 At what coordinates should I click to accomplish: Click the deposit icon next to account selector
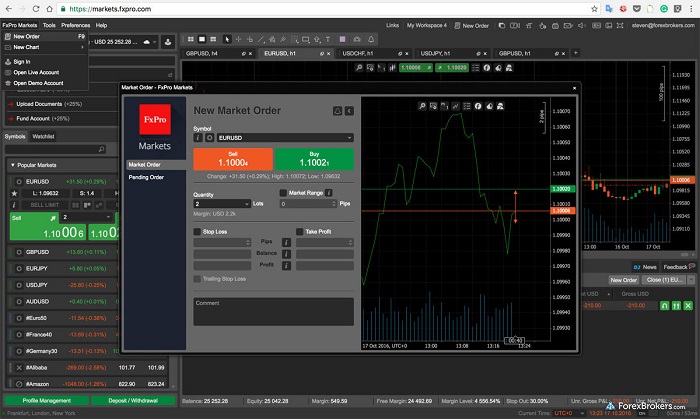(168, 42)
